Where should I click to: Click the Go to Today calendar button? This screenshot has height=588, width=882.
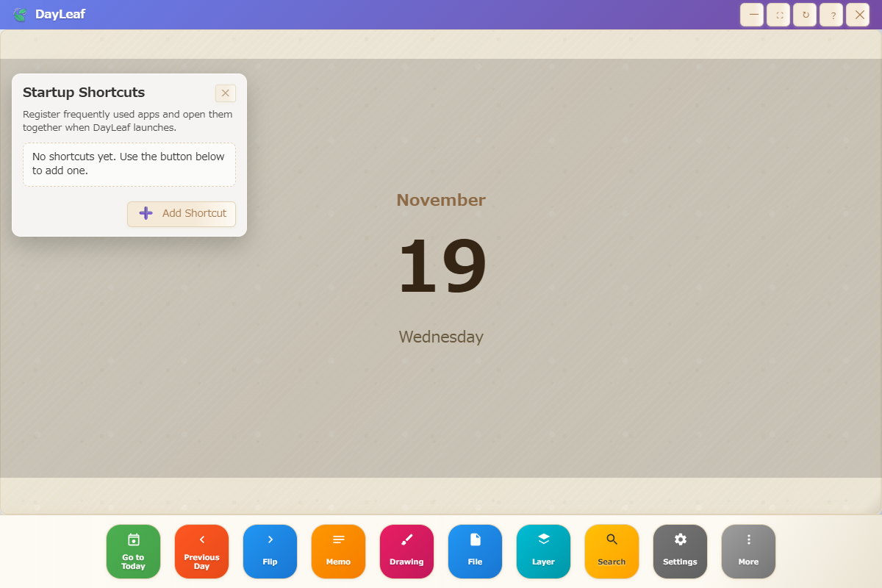point(133,551)
